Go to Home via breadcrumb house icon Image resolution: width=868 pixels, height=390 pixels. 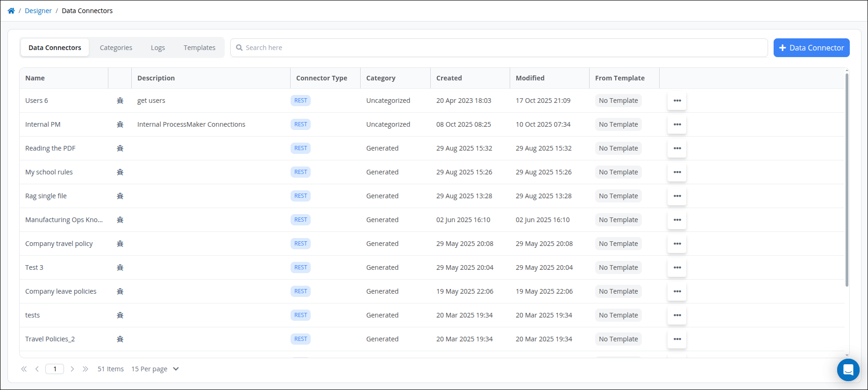tap(11, 11)
